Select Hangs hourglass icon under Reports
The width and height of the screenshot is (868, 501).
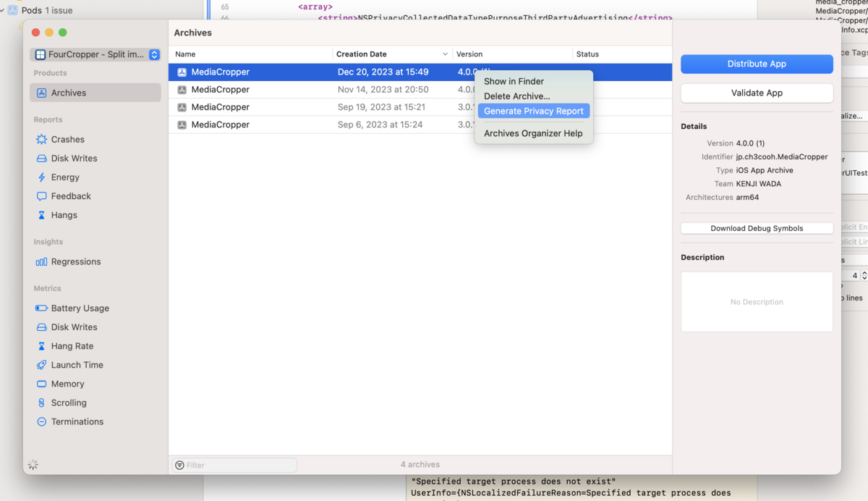click(x=42, y=215)
